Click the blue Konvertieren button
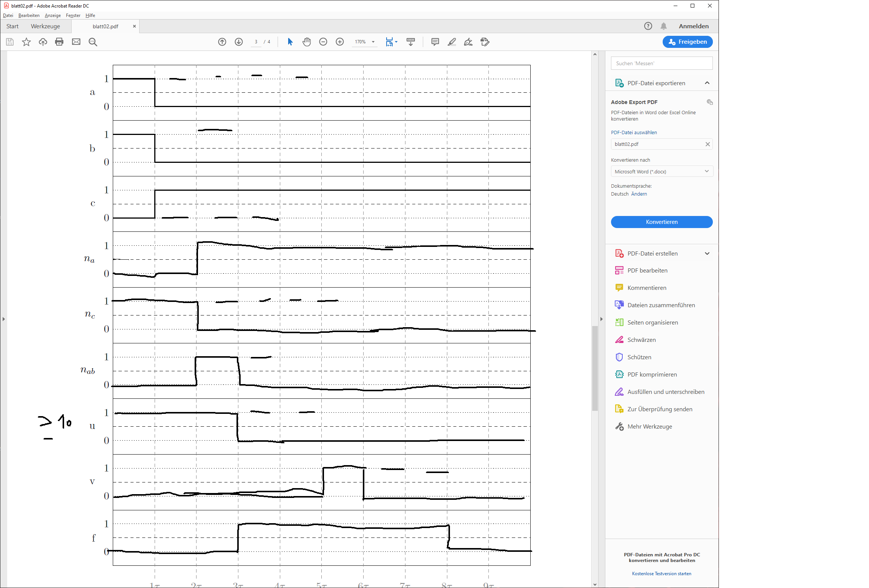The image size is (869, 588). coord(662,222)
